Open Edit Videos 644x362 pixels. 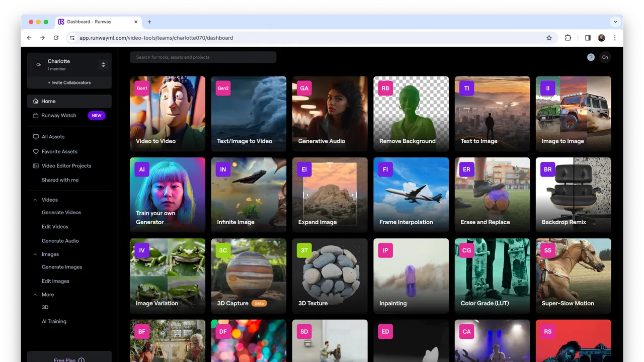55,227
